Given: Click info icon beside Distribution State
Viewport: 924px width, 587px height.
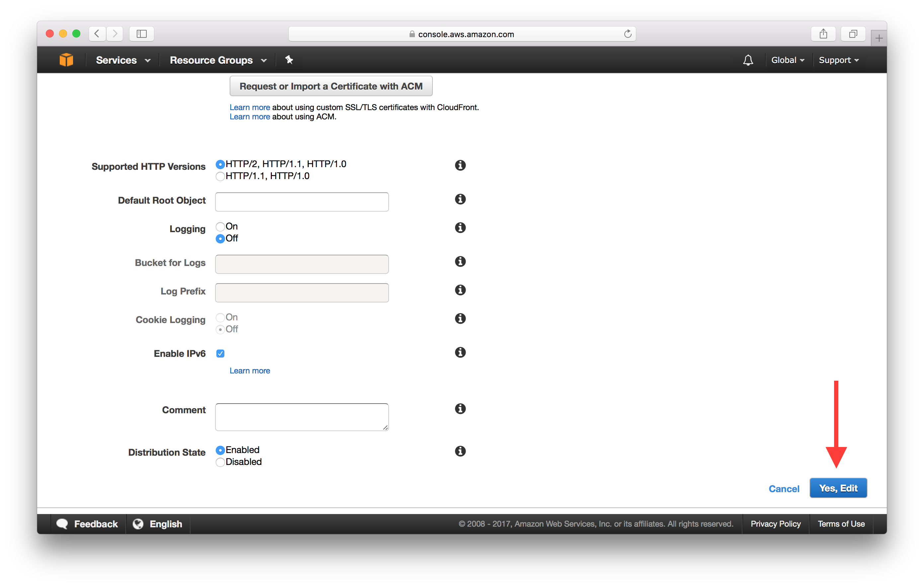Looking at the screenshot, I should coord(460,451).
